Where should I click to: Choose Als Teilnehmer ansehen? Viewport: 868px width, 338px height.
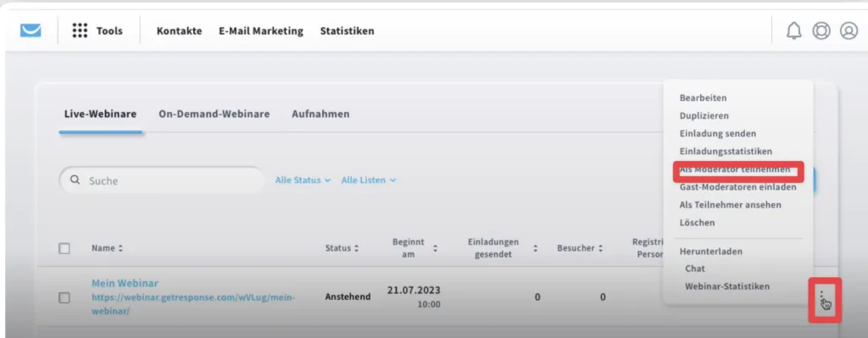(x=730, y=205)
